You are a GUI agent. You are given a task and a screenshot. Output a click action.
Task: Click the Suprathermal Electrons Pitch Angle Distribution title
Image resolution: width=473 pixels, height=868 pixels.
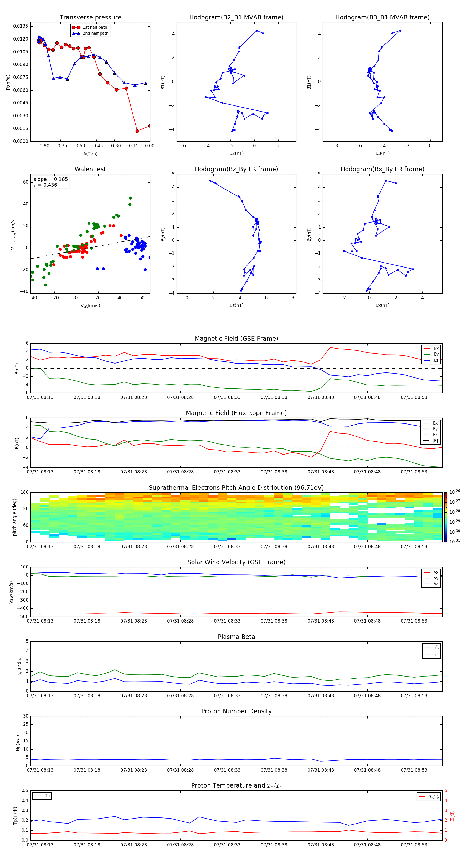236,488
